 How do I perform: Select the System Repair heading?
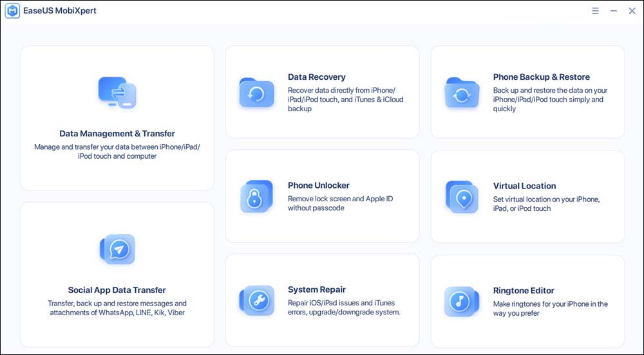[317, 289]
